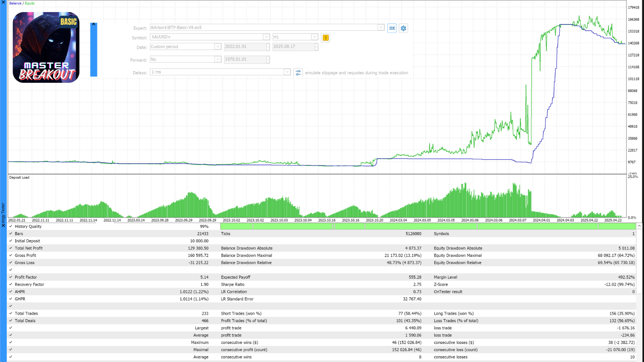Click the Equity legend label
This screenshot has height=362, width=644.
click(30, 3)
